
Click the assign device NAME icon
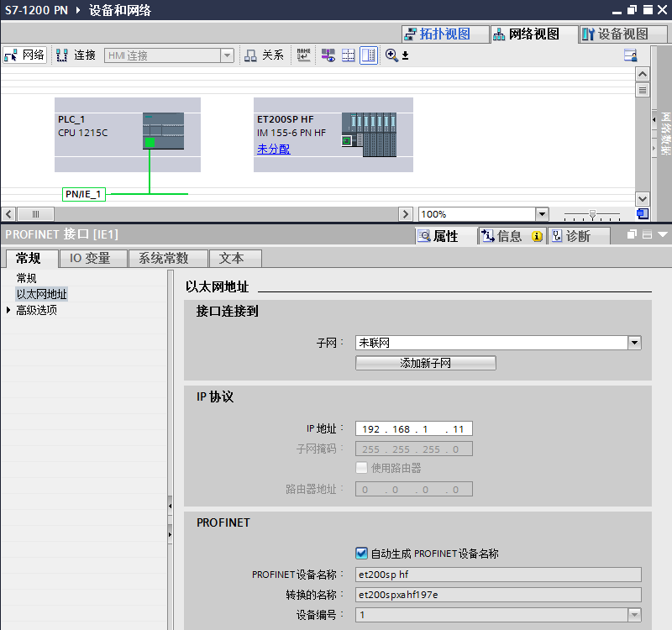303,55
